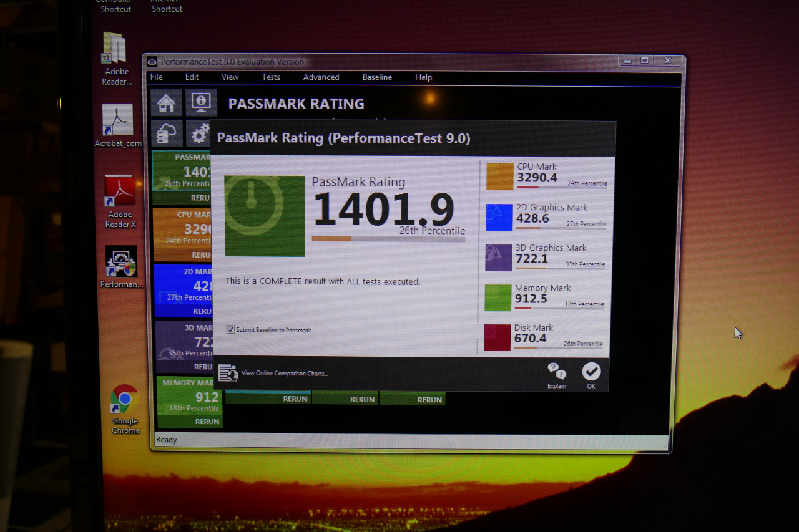Click the online comparison charts globe icon
This screenshot has height=532, width=799.
(x=228, y=373)
